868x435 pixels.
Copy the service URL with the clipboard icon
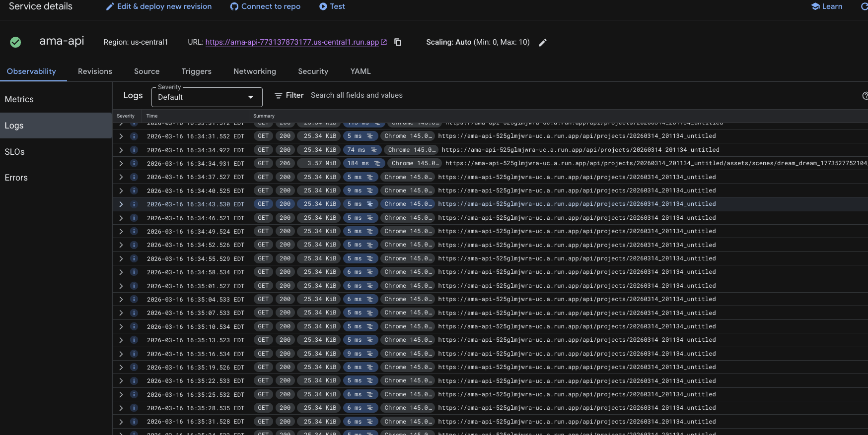(x=398, y=42)
